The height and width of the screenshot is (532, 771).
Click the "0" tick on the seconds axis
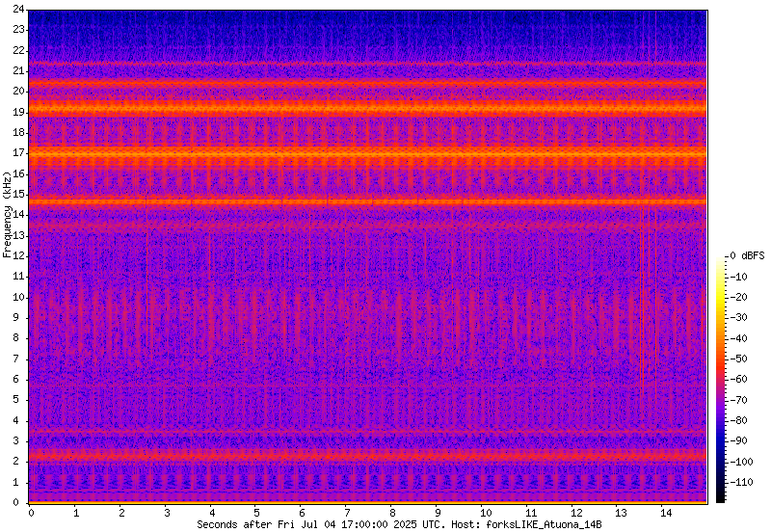pos(31,514)
